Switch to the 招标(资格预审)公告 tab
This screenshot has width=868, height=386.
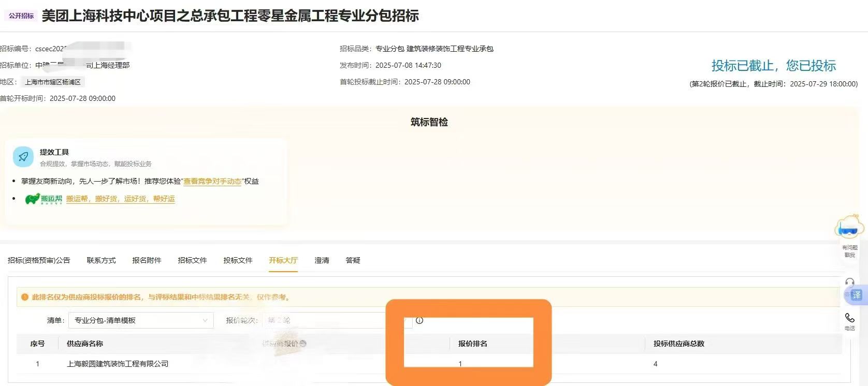tap(39, 260)
